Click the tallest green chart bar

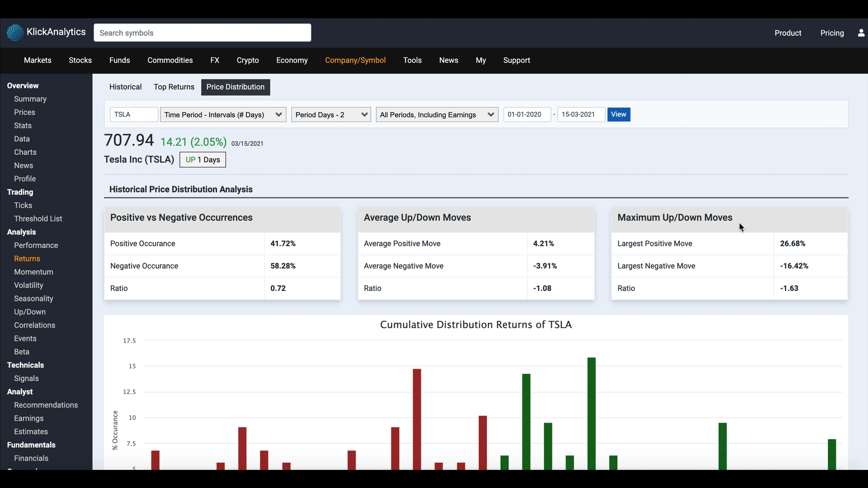tap(591, 413)
